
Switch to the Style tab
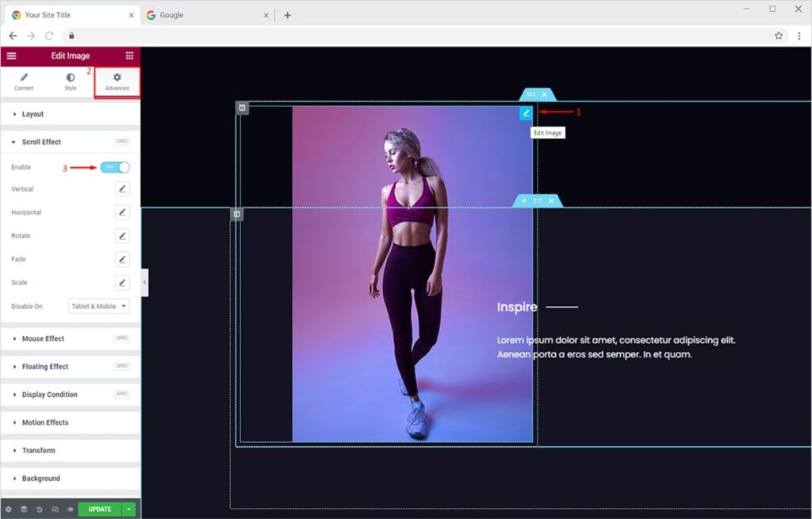(x=71, y=82)
